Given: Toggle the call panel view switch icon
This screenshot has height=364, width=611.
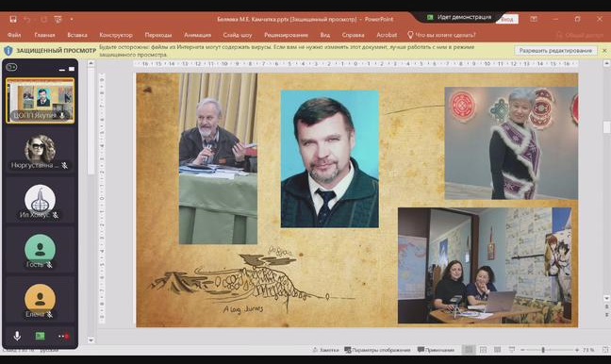Looking at the screenshot, I should point(11,67).
